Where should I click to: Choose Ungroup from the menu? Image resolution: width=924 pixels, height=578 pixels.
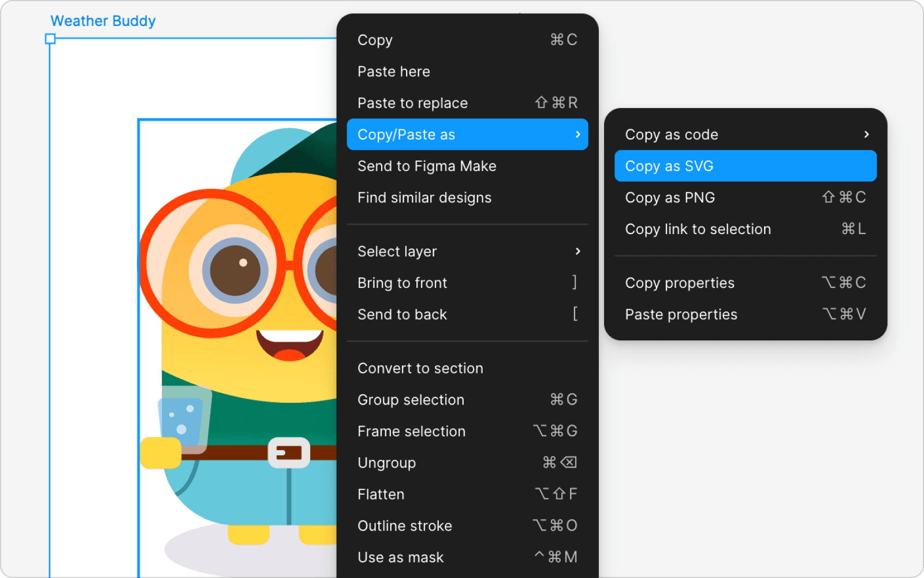point(467,463)
